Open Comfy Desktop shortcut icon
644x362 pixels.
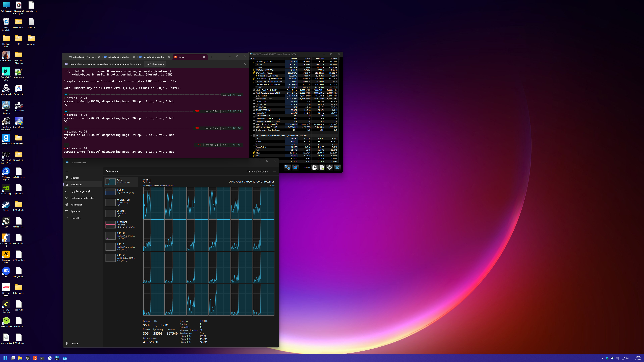pyautogui.click(x=6, y=307)
